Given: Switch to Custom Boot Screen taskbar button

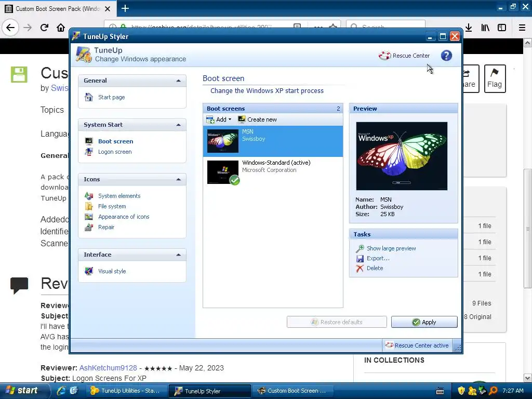Looking at the screenshot, I should tap(292, 391).
